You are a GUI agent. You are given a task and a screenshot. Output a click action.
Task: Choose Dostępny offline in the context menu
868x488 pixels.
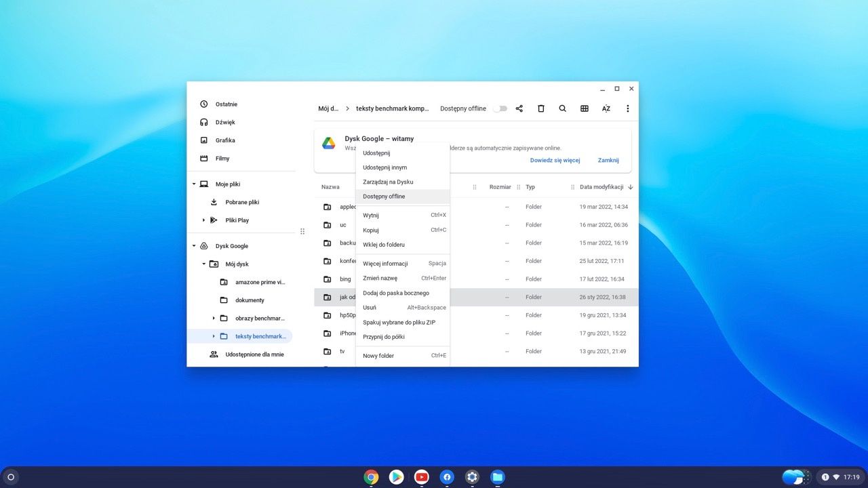pyautogui.click(x=403, y=197)
